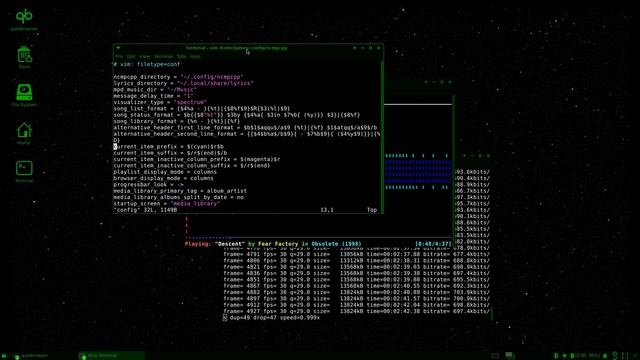Image resolution: width=640 pixels, height=360 pixels.
Task: Click the 'playlist_display_mode = columns' line
Action: (165, 172)
